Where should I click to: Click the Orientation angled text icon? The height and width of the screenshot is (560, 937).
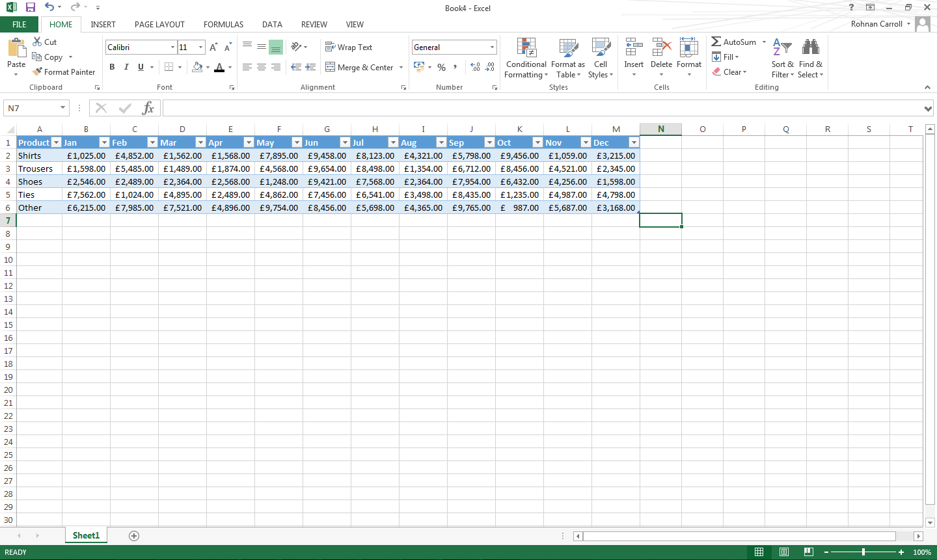[296, 47]
